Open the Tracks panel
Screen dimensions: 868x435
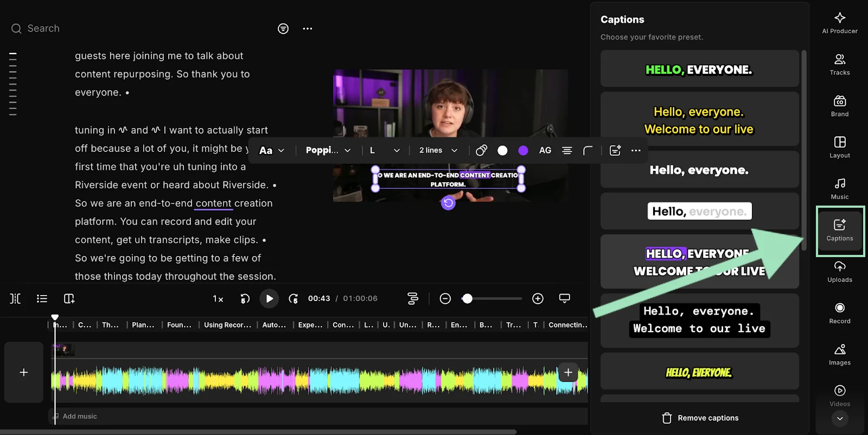840,65
